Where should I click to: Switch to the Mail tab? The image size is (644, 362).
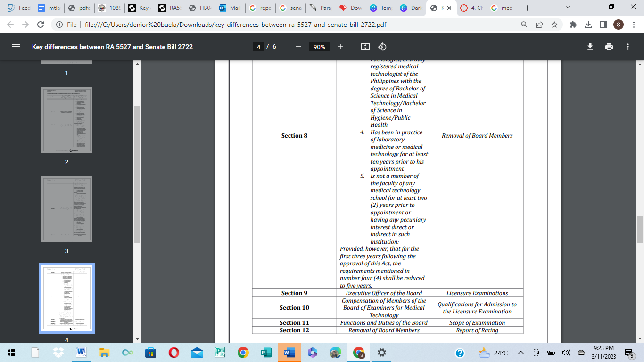(230, 8)
